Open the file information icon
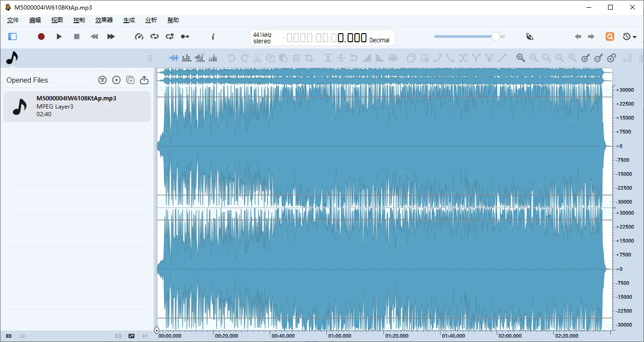Viewport: 644px width, 342px height. [x=213, y=37]
